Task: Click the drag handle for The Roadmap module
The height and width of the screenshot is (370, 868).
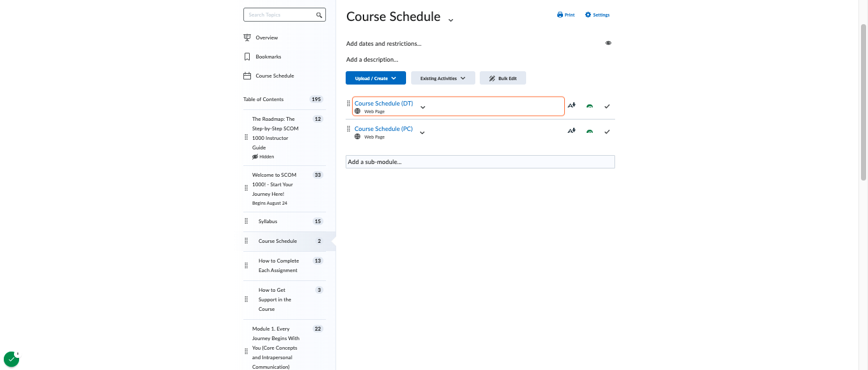Action: pos(247,138)
